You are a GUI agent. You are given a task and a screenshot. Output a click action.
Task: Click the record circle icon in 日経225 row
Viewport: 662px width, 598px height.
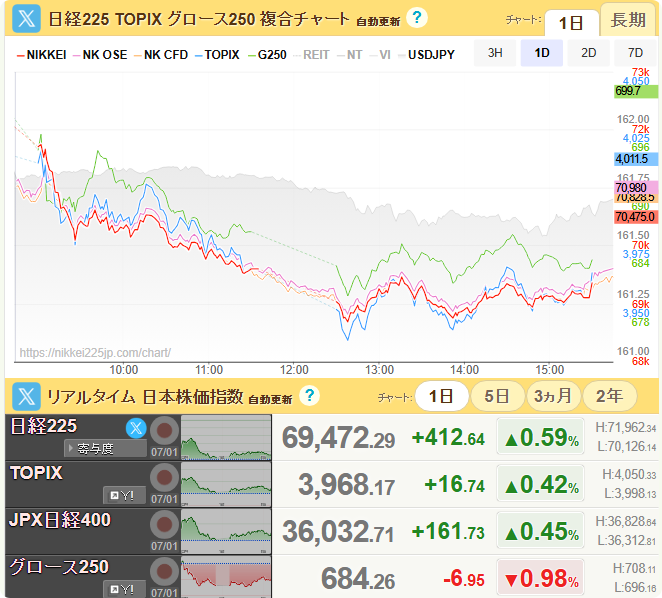(x=164, y=431)
